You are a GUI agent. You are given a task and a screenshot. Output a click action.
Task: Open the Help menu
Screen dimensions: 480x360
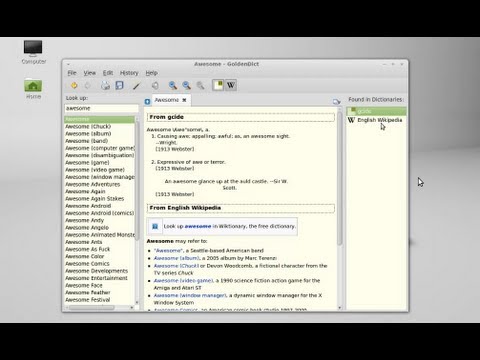(x=151, y=73)
